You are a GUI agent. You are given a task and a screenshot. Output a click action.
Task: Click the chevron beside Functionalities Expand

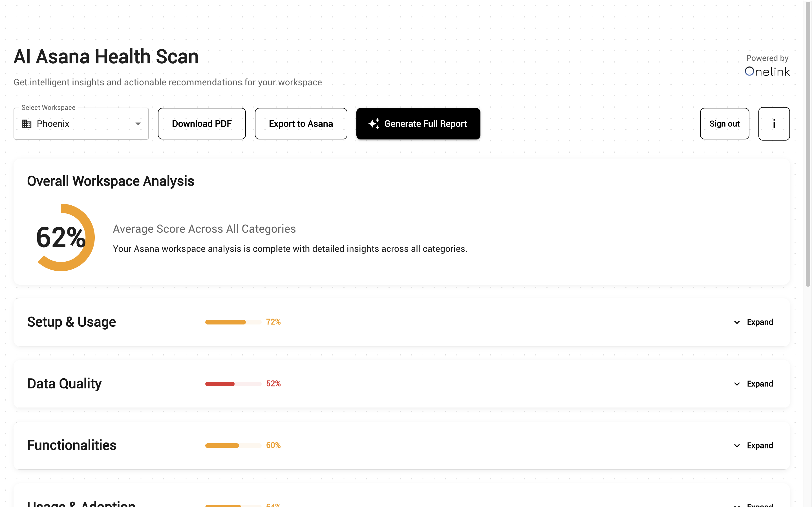[737, 445]
